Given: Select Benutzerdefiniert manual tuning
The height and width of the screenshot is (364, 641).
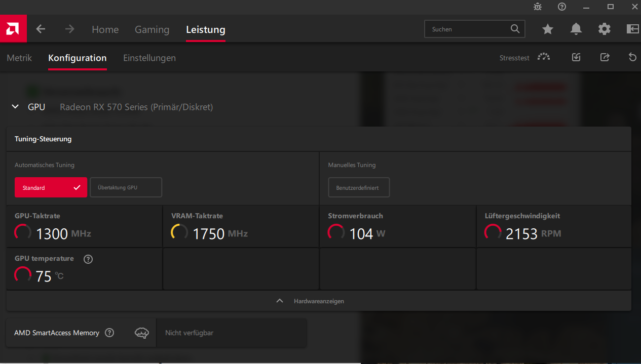Looking at the screenshot, I should pyautogui.click(x=359, y=187).
